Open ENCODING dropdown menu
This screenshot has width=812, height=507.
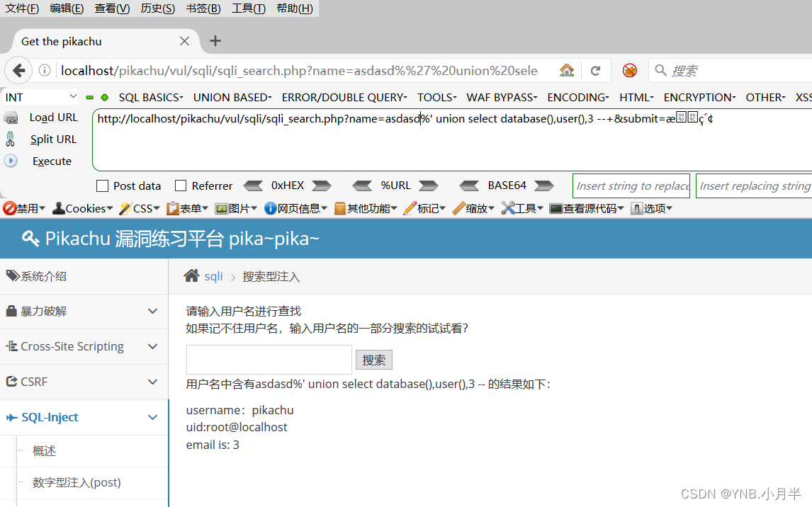(578, 97)
